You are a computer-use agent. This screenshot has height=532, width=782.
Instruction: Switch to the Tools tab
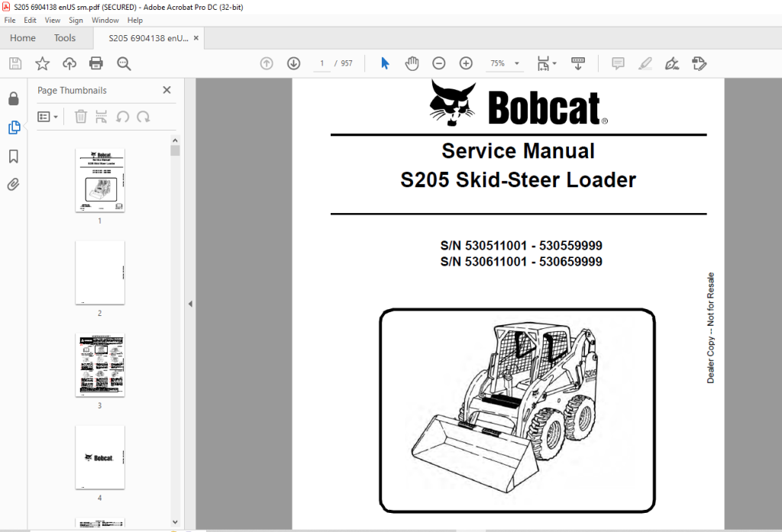[65, 38]
